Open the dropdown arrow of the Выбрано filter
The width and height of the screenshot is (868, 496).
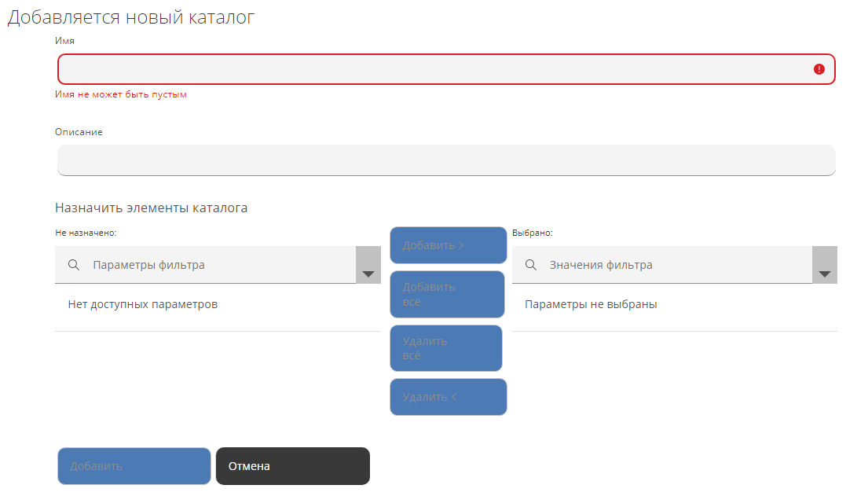click(x=824, y=266)
